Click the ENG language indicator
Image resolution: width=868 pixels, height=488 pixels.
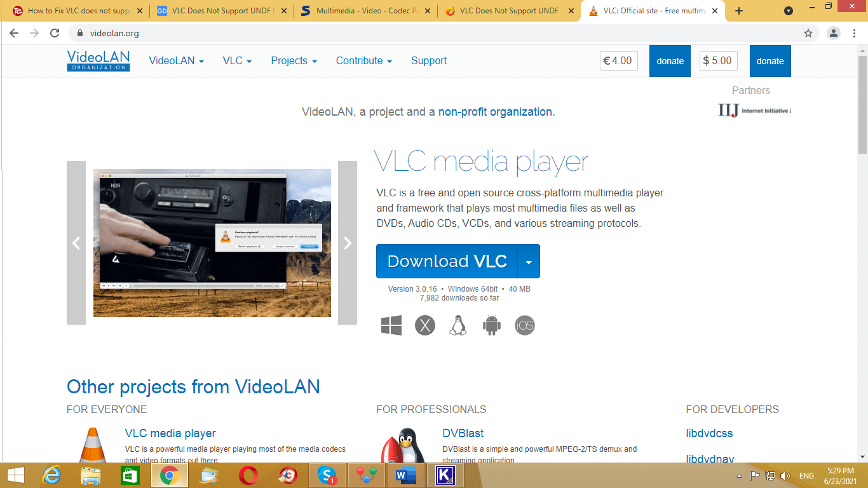(806, 476)
